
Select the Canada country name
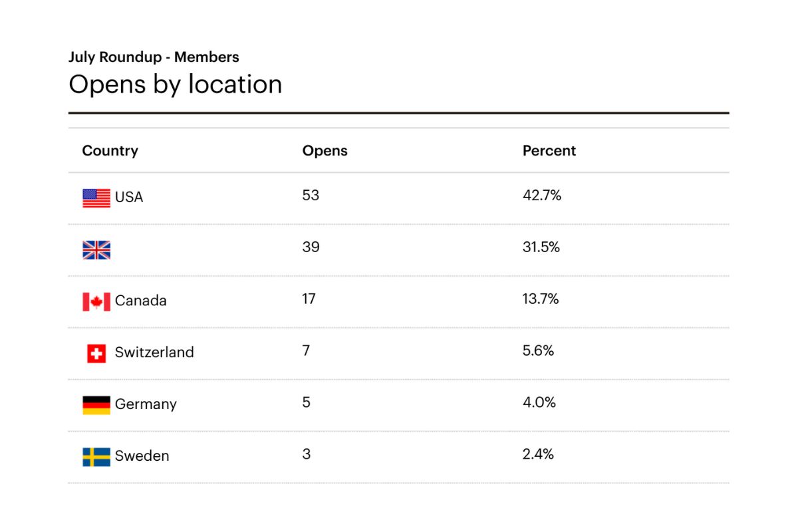(x=141, y=301)
